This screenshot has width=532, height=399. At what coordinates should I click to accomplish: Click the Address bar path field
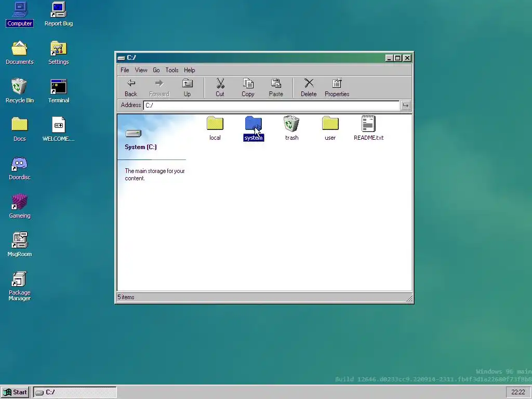click(x=271, y=105)
